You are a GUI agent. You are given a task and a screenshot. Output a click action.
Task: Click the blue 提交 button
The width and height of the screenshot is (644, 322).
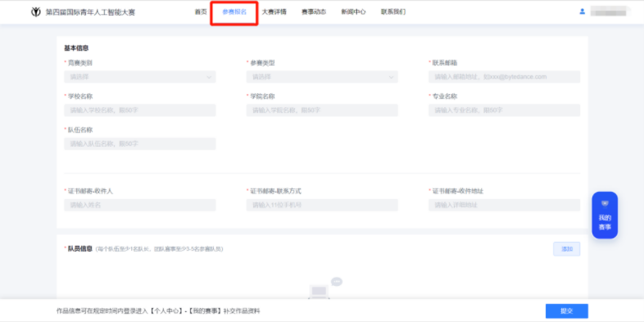tap(567, 311)
